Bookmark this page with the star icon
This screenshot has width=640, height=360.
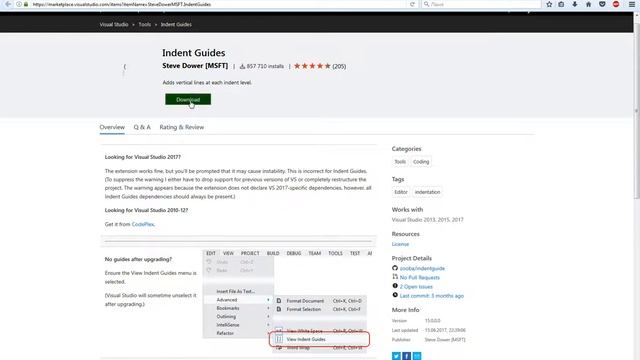pos(549,4)
